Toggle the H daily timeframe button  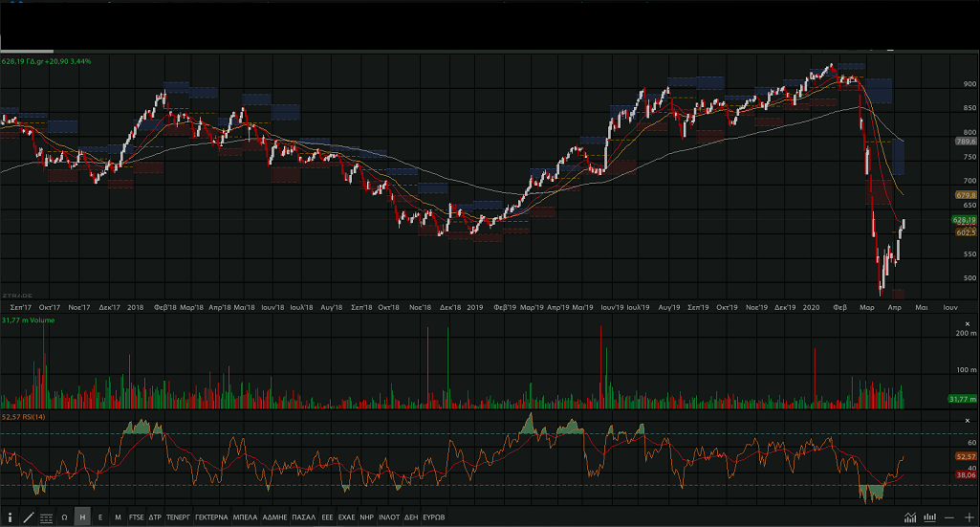click(x=82, y=517)
